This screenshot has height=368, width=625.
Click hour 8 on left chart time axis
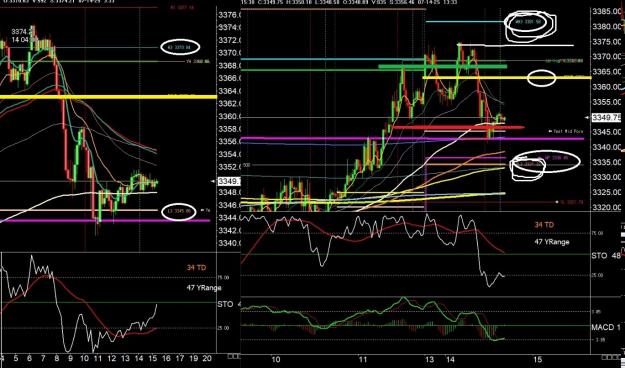click(x=57, y=359)
